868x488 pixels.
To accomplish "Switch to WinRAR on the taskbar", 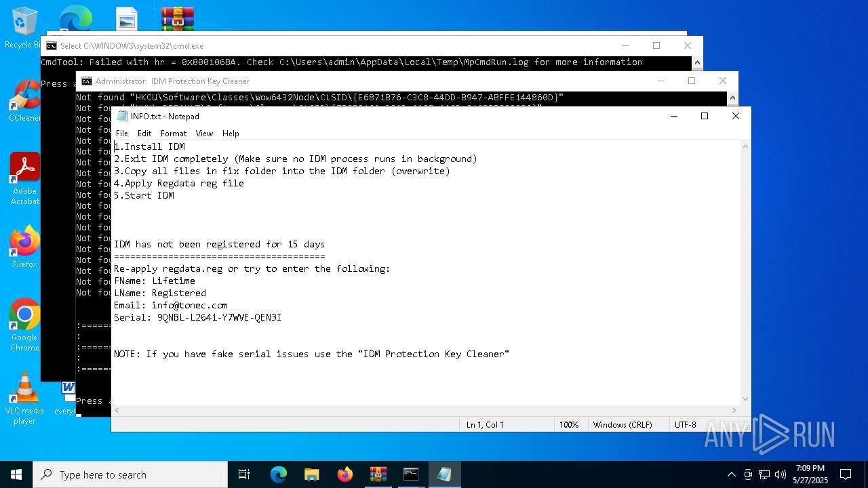I will pos(378,474).
